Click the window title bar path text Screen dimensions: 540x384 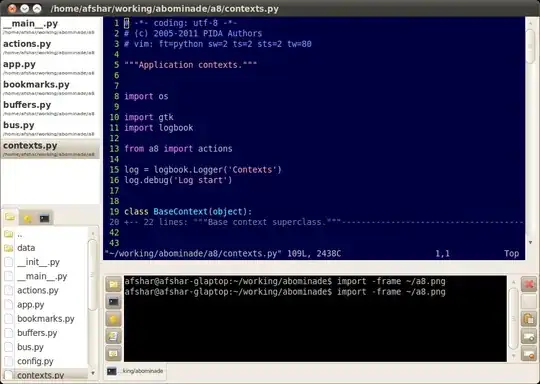[x=165, y=9]
